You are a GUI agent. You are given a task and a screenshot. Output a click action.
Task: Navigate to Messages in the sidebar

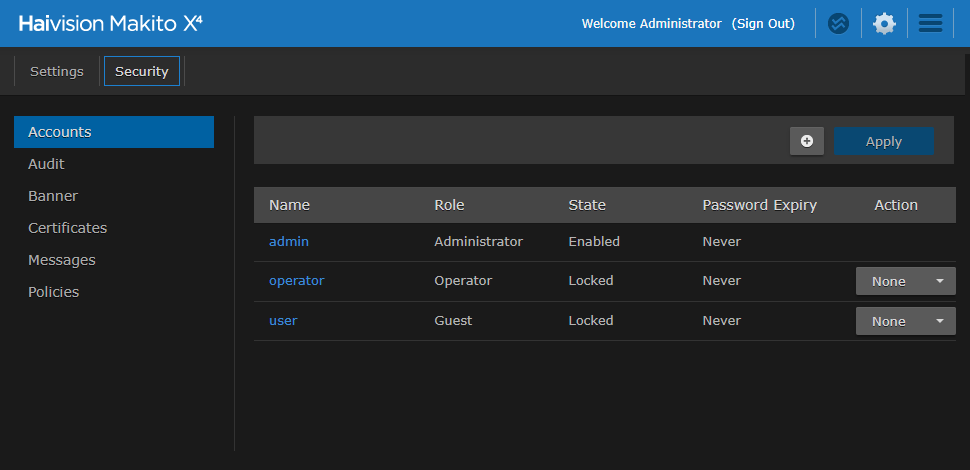pyautogui.click(x=62, y=260)
